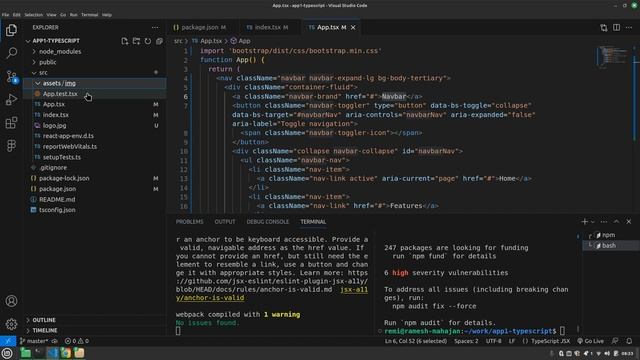The height and width of the screenshot is (360, 640).
Task: Expand the public folder
Action: [x=95, y=62]
